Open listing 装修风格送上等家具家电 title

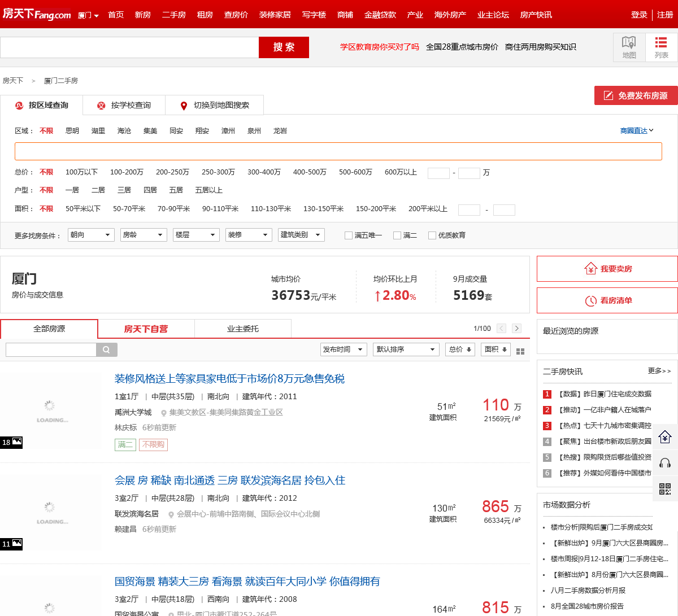pos(229,379)
